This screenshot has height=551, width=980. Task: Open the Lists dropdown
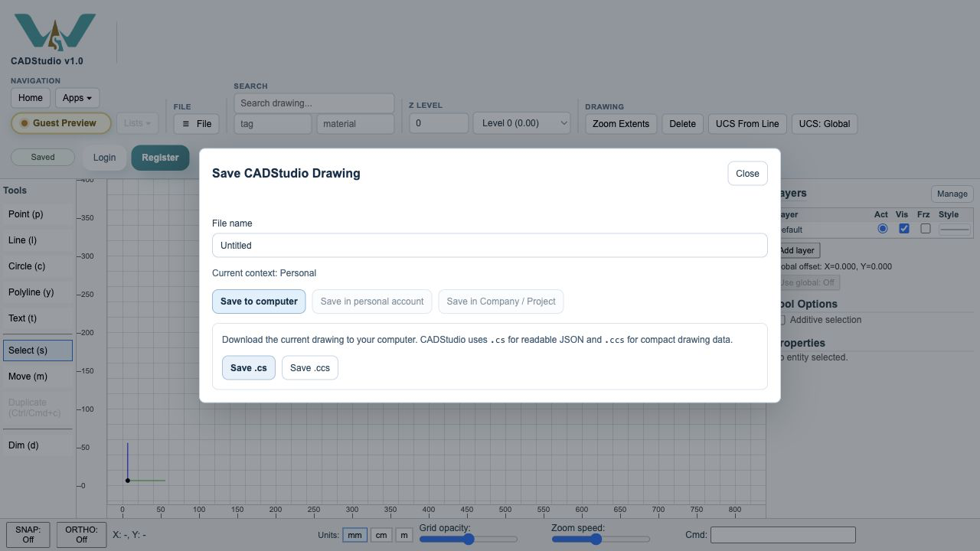click(137, 123)
